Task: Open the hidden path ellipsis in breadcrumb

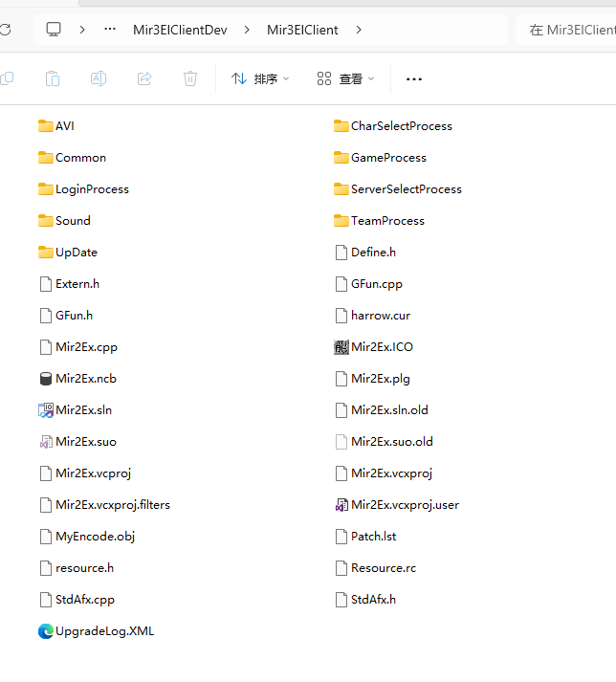Action: 110,29
